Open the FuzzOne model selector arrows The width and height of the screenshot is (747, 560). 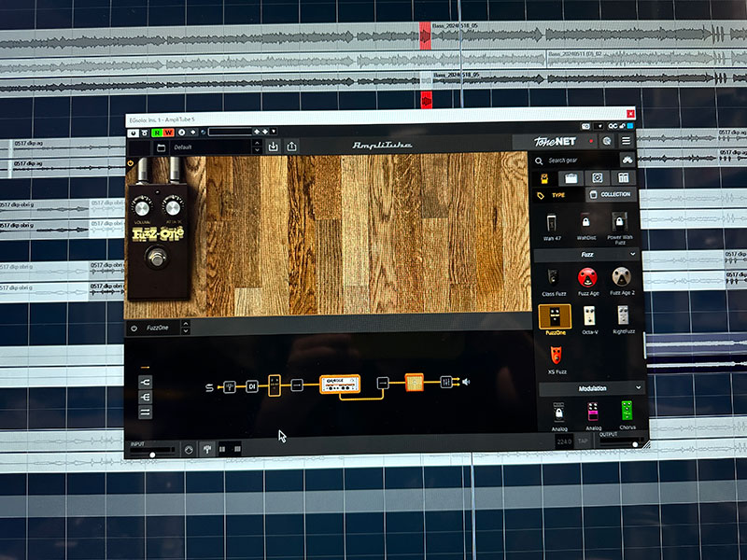tap(186, 328)
